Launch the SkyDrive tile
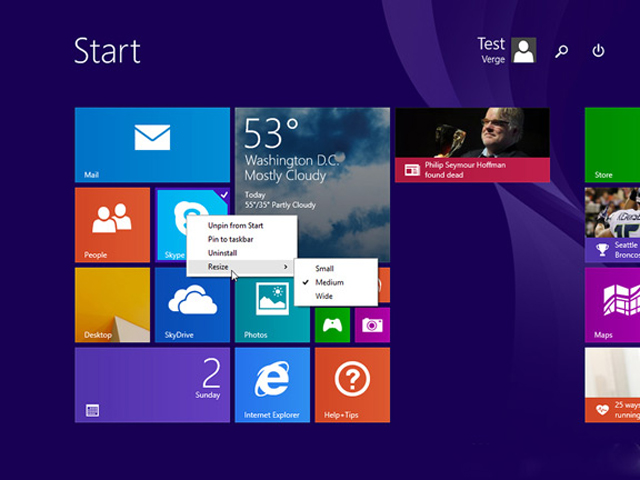Image resolution: width=640 pixels, height=480 pixels. coord(192,305)
